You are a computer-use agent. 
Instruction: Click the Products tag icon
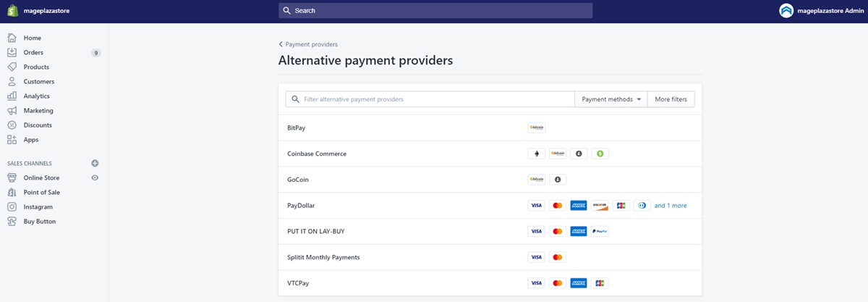point(12,67)
